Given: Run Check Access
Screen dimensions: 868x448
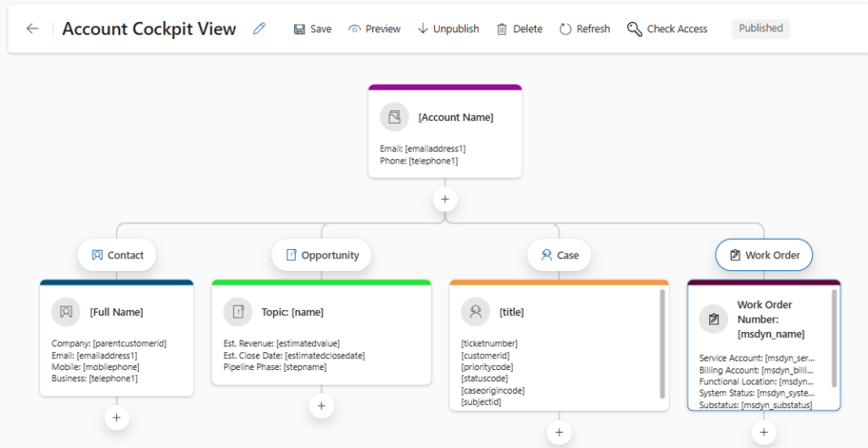Looking at the screenshot, I should tap(667, 29).
